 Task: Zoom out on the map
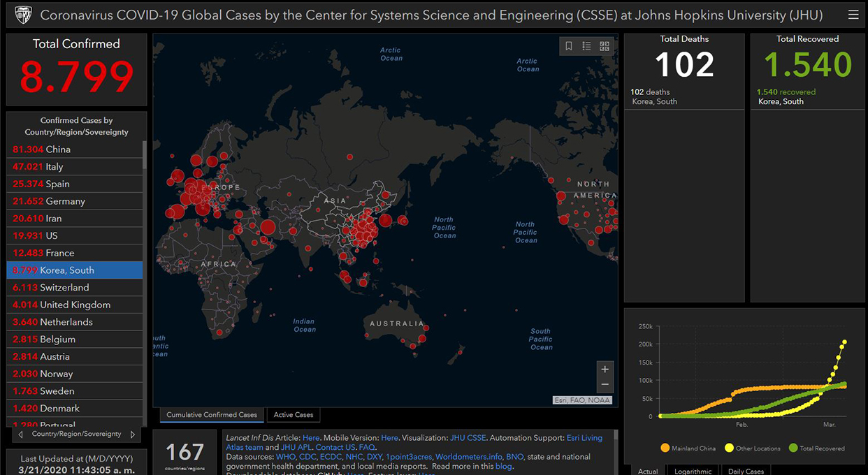pos(605,385)
